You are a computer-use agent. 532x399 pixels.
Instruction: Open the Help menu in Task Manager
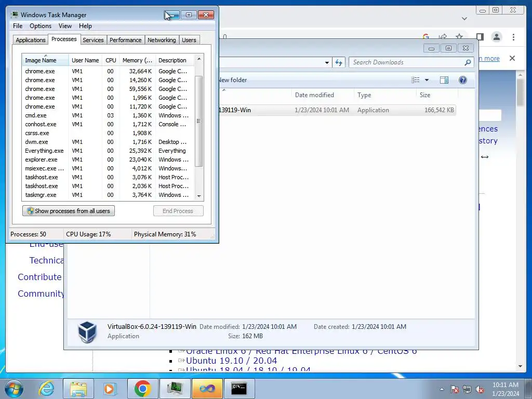(85, 26)
